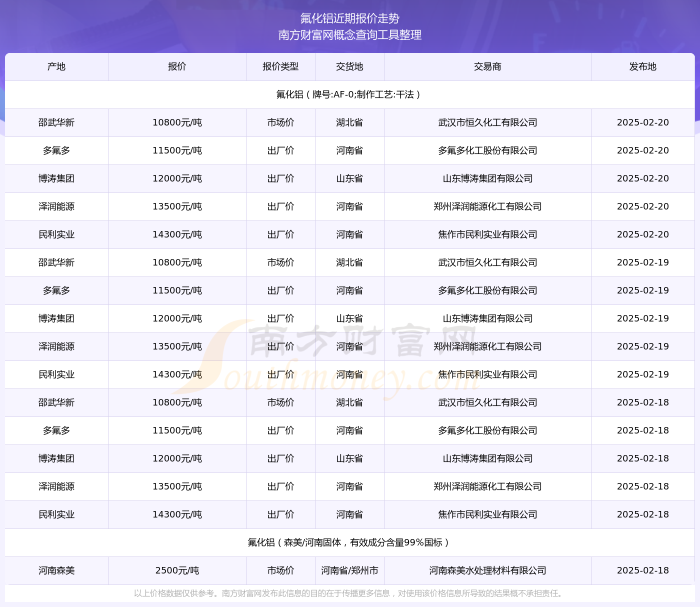Click the 南方财富网概念查询工具整理 subtitle
The width and height of the screenshot is (700, 607).
pyautogui.click(x=350, y=35)
